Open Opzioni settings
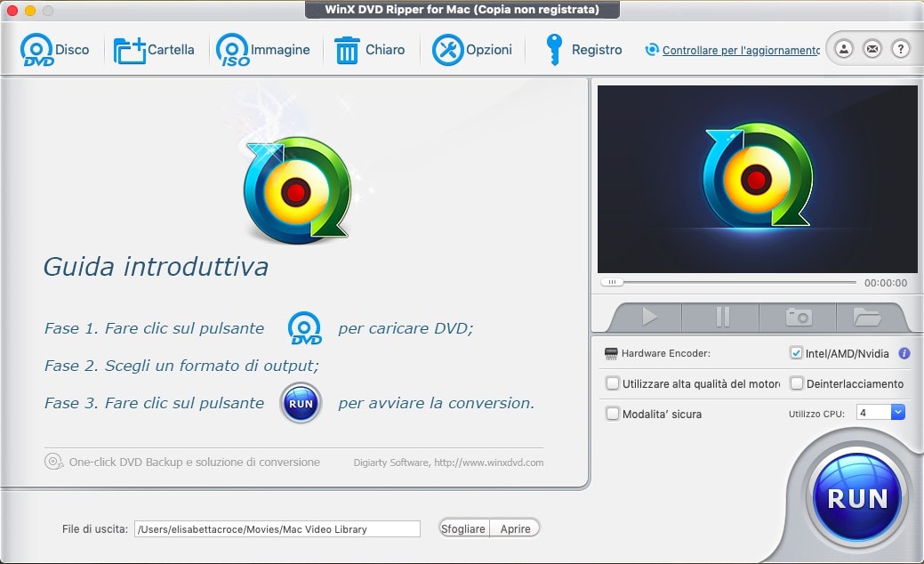Image resolution: width=924 pixels, height=564 pixels. [x=448, y=50]
